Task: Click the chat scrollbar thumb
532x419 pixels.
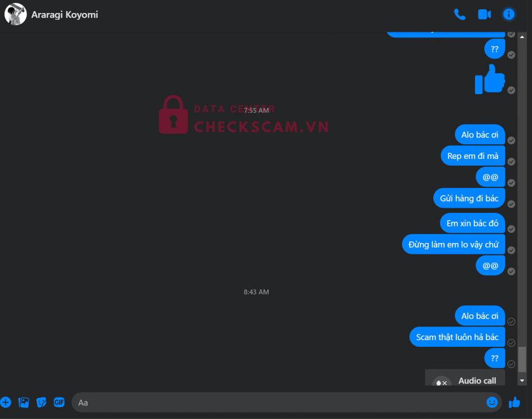Action: coord(522,359)
